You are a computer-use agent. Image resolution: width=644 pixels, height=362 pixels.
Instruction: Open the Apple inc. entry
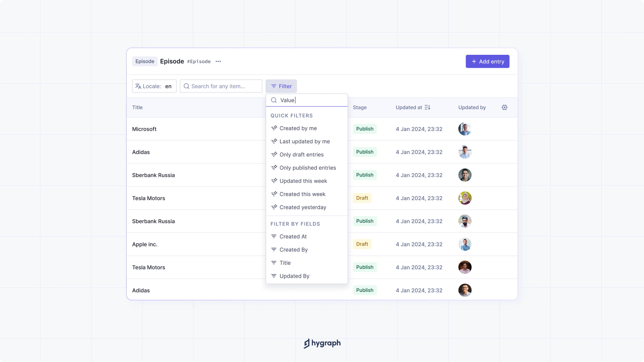pos(145,244)
